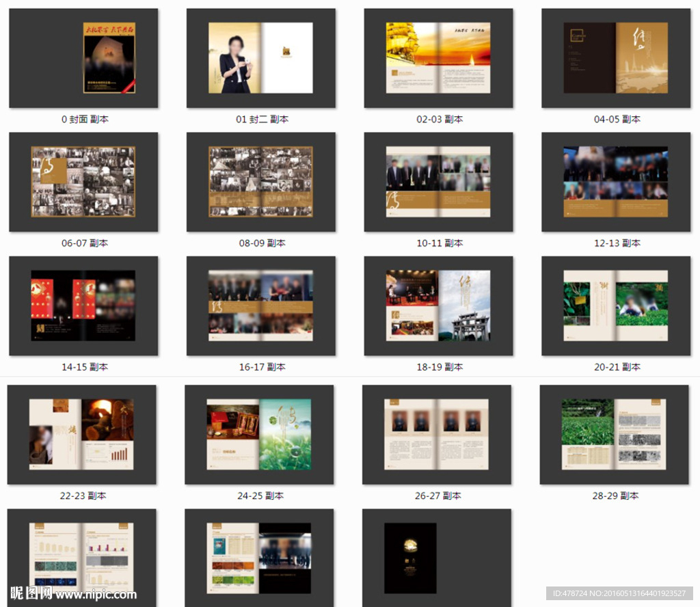Viewport: 700px width, 607px height.
Task: Click the '28-29 副本' file name label
Action: coord(615,496)
